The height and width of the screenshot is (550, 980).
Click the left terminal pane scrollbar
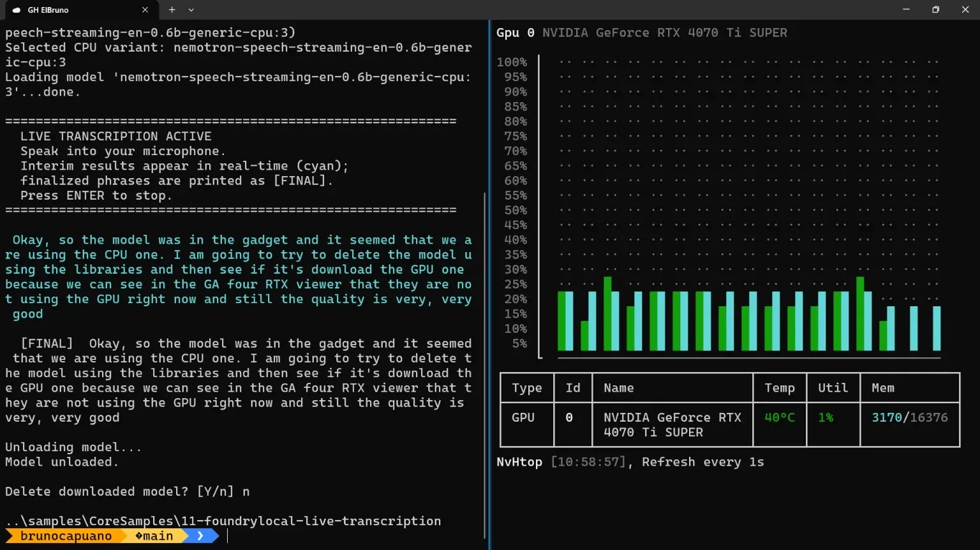[x=484, y=366]
